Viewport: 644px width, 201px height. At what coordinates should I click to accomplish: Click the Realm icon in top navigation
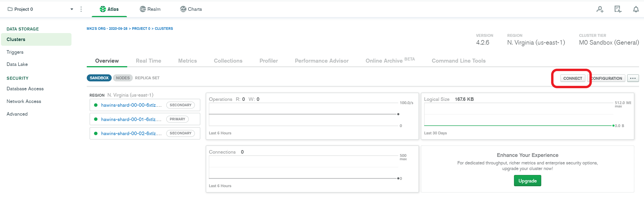coord(143,9)
